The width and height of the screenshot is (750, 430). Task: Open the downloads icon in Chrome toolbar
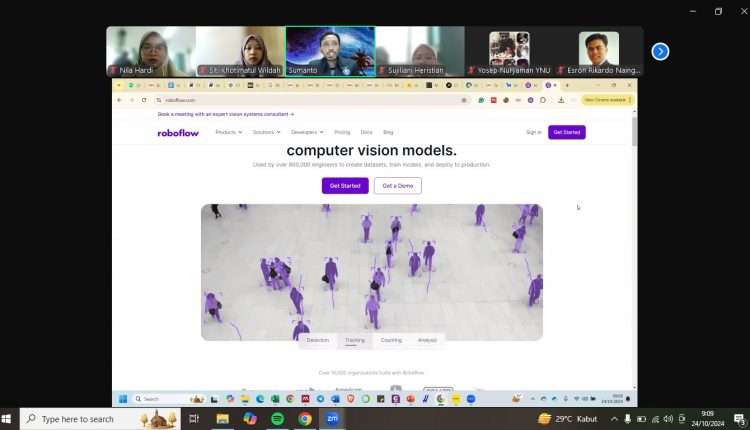pos(561,100)
